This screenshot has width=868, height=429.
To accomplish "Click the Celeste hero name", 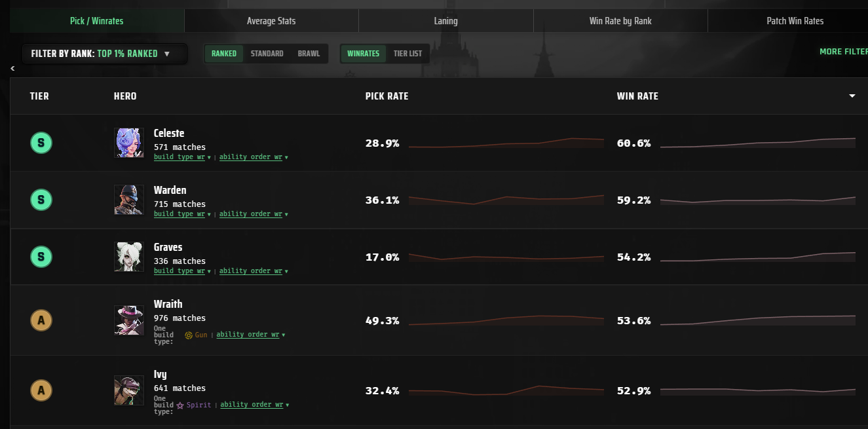I will pyautogui.click(x=169, y=134).
